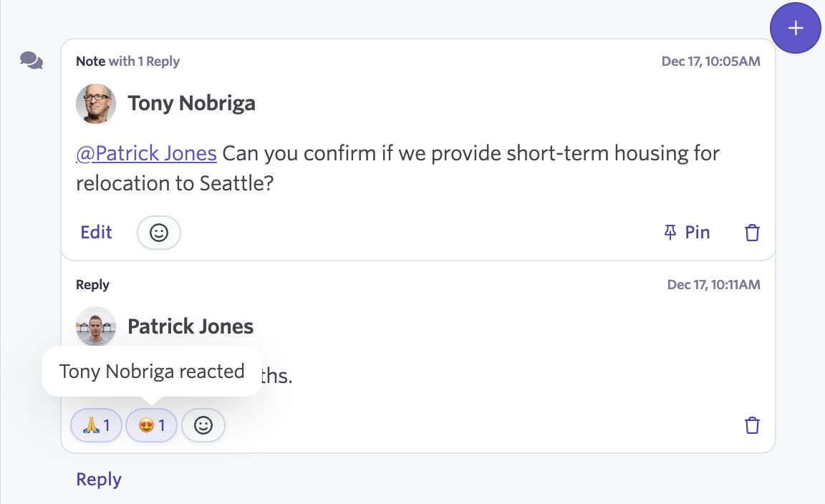Toggle the praying hands reaction
This screenshot has height=504, width=825.
[x=96, y=425]
